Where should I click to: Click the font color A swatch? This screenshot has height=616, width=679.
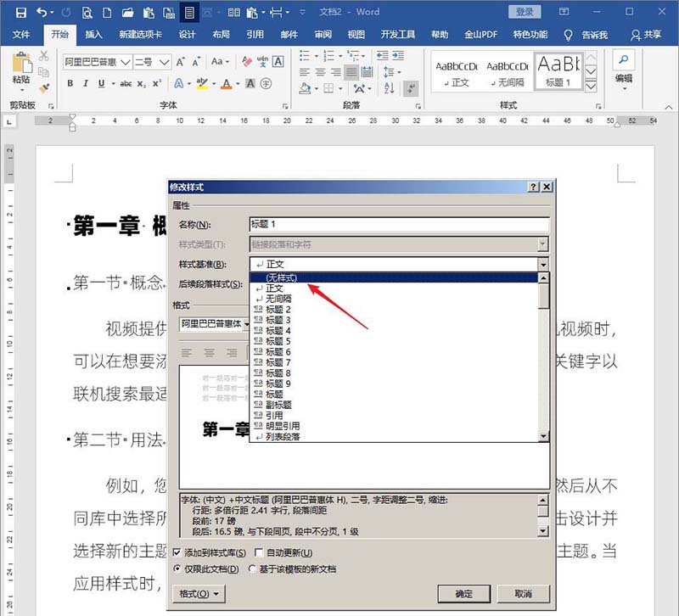[227, 83]
